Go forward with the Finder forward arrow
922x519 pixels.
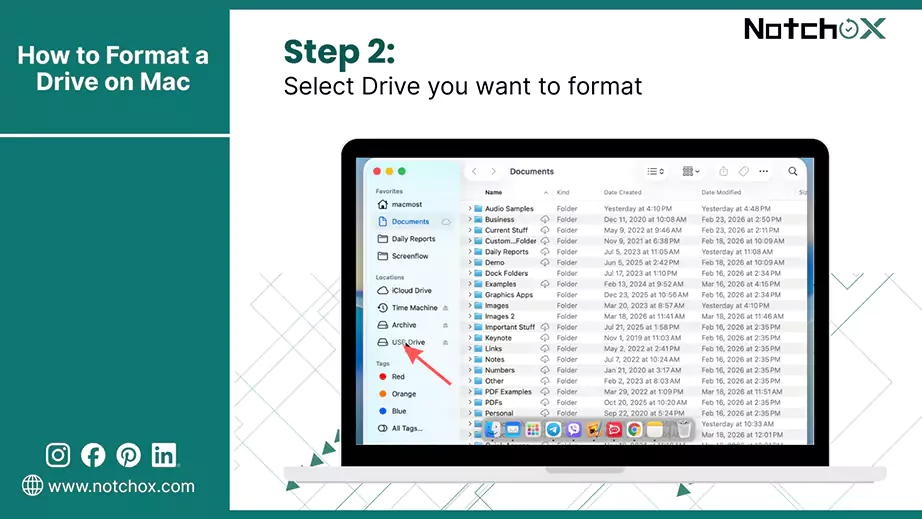493,172
